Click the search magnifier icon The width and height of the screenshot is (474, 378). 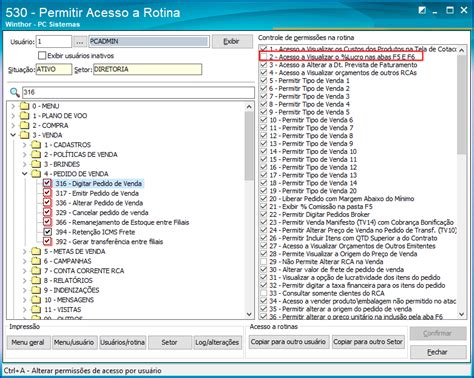click(14, 92)
